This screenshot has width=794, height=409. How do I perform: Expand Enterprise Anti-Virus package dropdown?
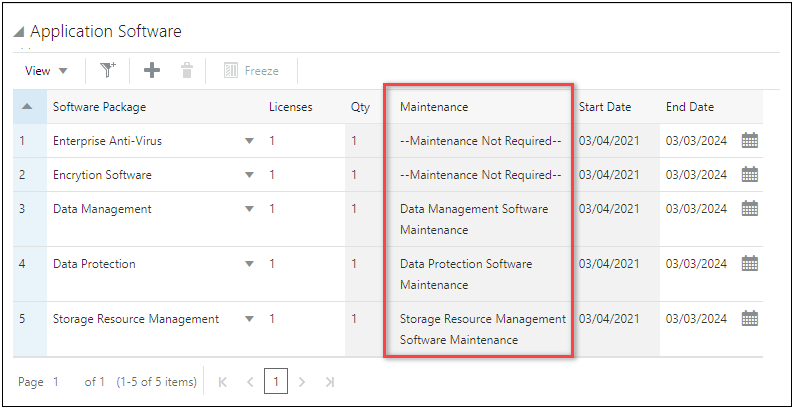coord(250,141)
